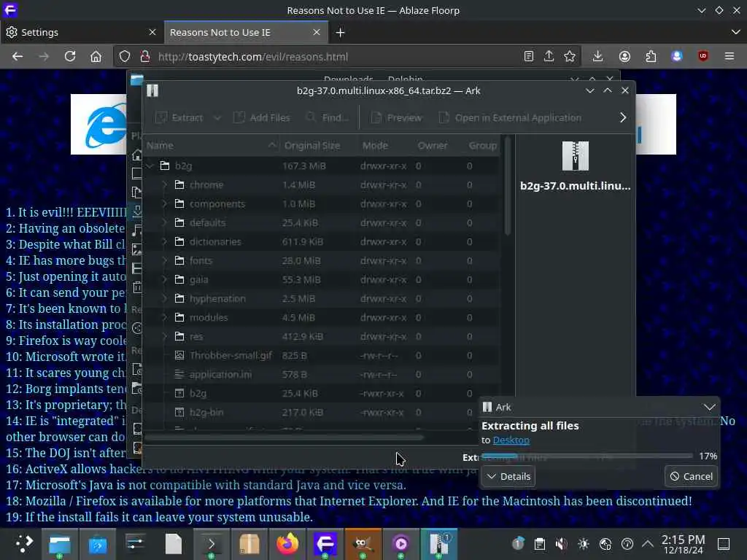Click the uBlock Origin extension icon
Screen dimensions: 747x560
[703, 57]
